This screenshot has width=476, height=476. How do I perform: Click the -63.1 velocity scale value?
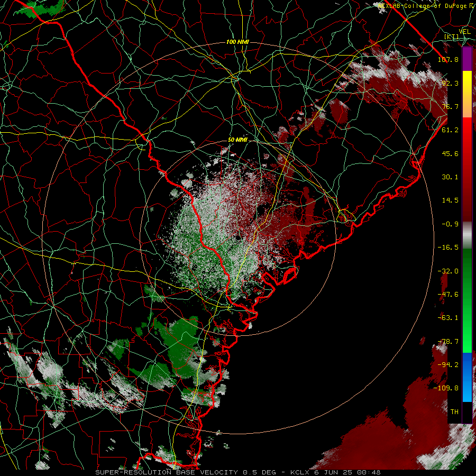(x=448, y=318)
